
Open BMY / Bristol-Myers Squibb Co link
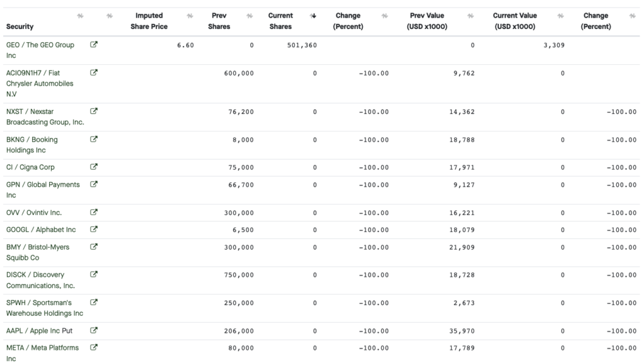pos(38,252)
